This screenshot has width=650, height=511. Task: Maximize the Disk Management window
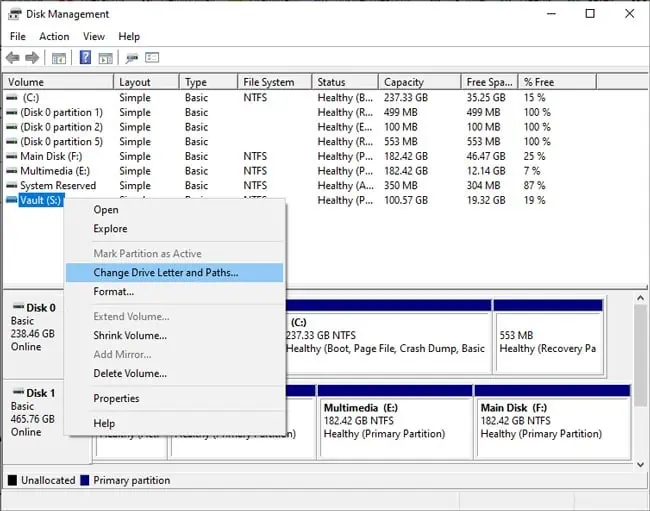pyautogui.click(x=590, y=14)
